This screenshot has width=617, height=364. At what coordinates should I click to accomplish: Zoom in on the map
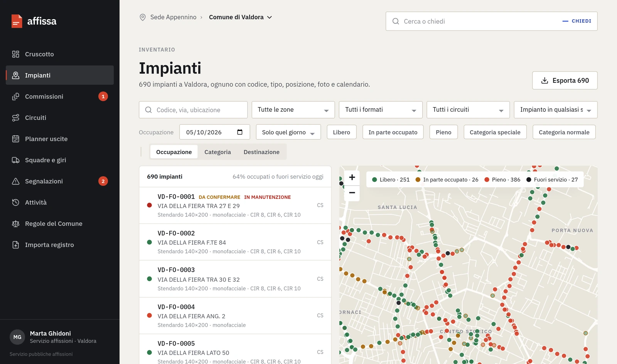[352, 177]
